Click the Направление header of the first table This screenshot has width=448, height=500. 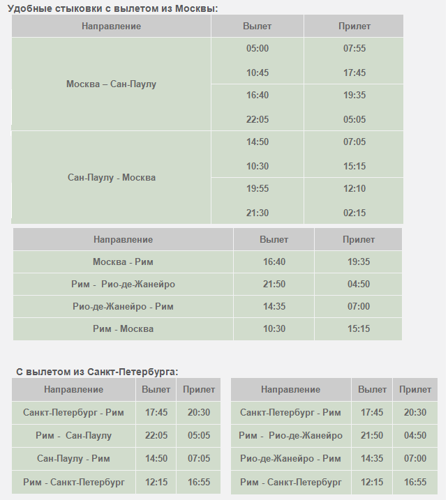tap(111, 26)
